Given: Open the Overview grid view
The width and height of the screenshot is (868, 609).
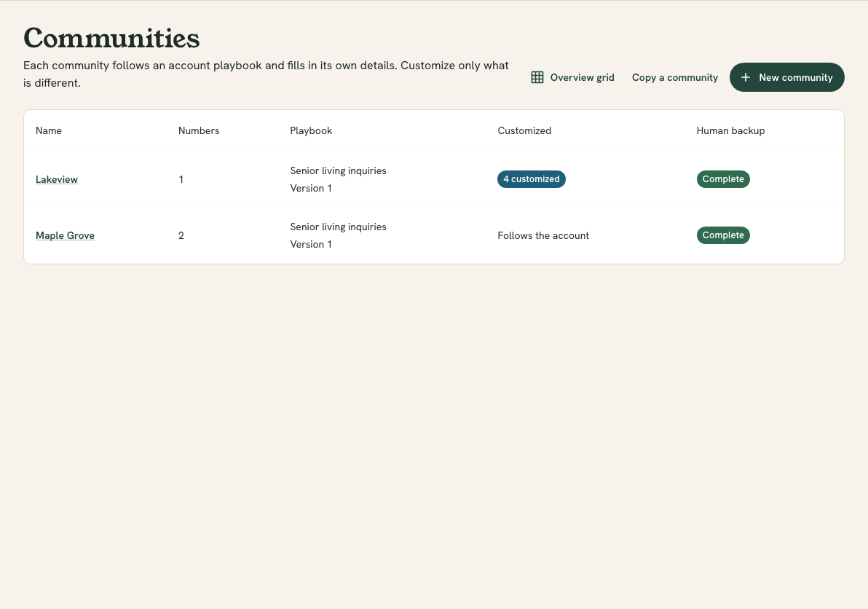Looking at the screenshot, I should click(572, 77).
